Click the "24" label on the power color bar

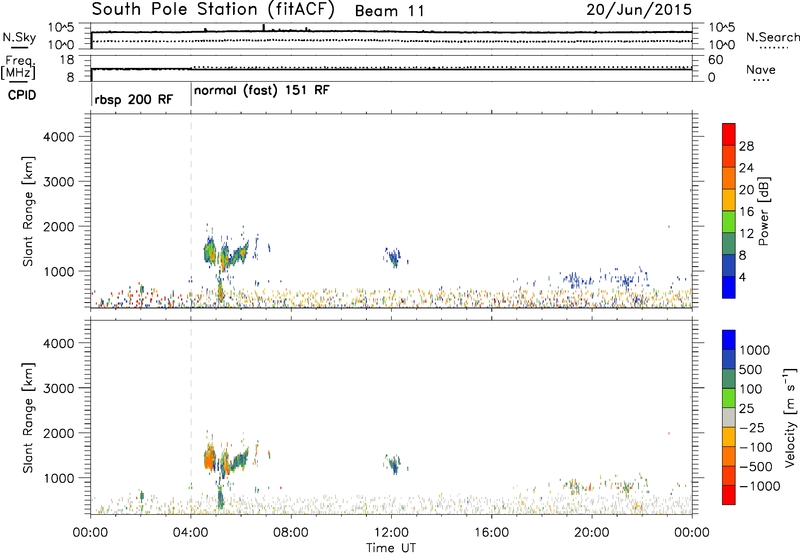[x=746, y=168]
